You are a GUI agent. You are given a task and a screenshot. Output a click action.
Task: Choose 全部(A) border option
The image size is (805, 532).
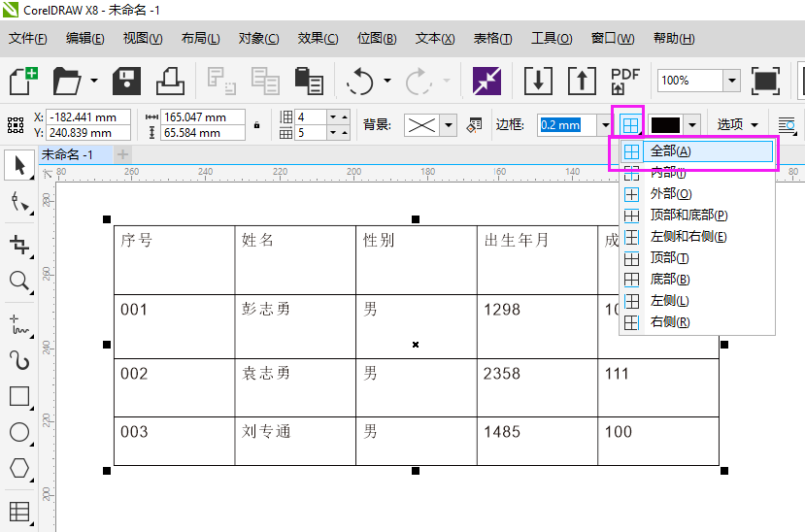697,151
